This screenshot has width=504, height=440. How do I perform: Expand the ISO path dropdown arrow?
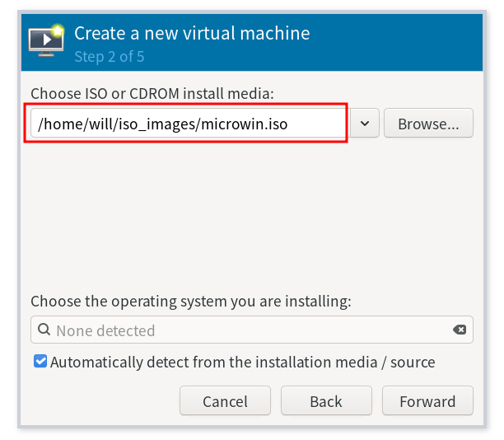coord(365,124)
